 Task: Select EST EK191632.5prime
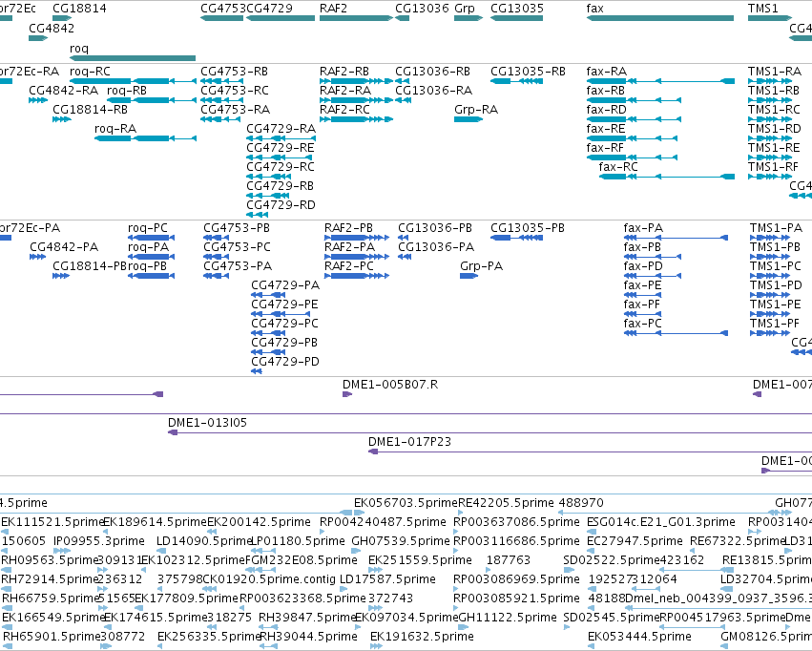tap(377, 646)
